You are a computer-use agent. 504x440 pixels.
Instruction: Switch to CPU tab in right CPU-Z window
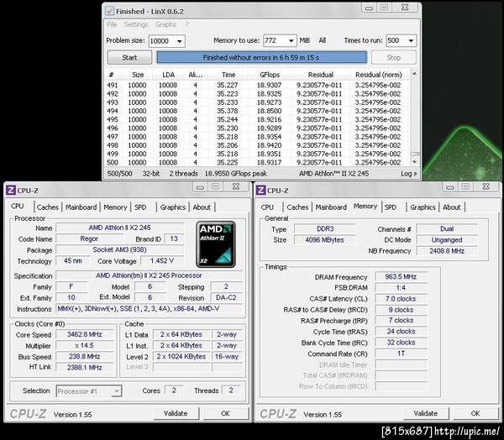coord(267,207)
